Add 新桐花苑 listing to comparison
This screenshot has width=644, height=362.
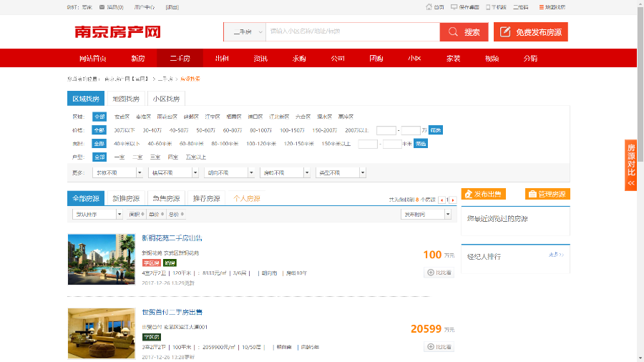coord(439,273)
